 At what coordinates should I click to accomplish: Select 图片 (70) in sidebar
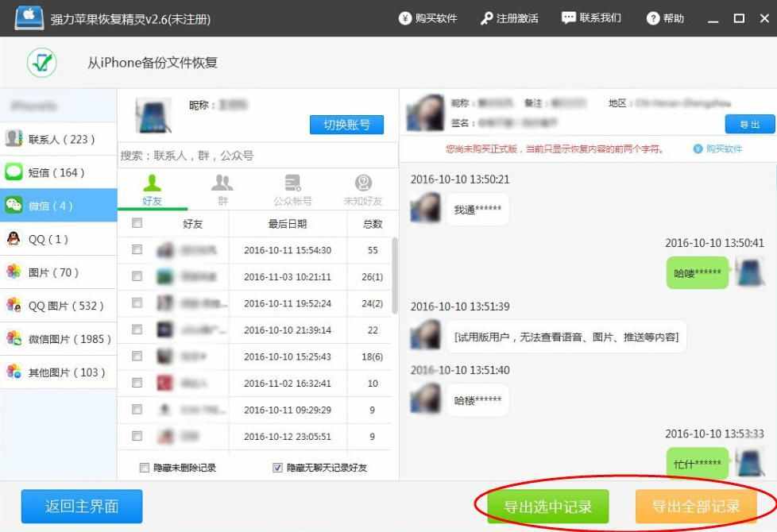click(x=59, y=272)
